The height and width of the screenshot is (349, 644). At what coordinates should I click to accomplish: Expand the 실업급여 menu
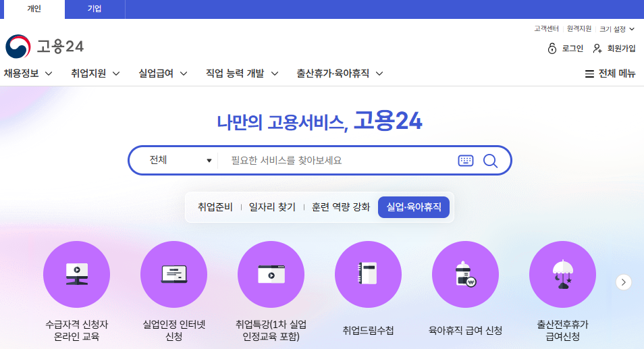tap(163, 74)
